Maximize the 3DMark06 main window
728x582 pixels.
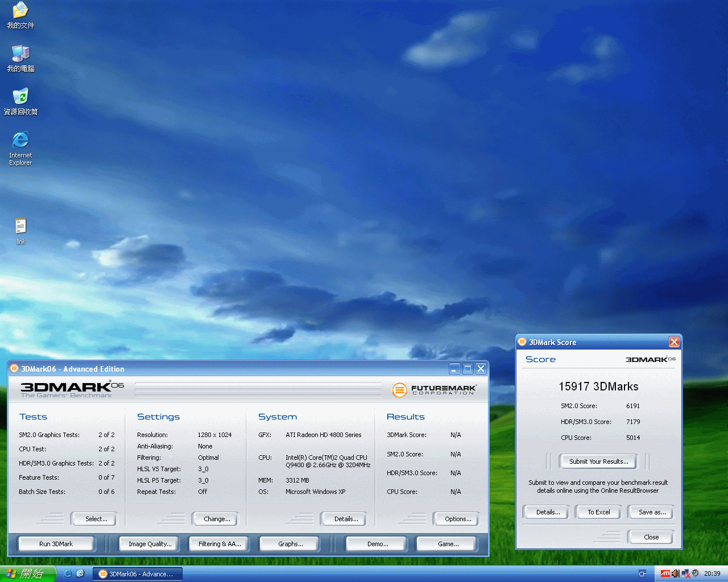pyautogui.click(x=468, y=368)
